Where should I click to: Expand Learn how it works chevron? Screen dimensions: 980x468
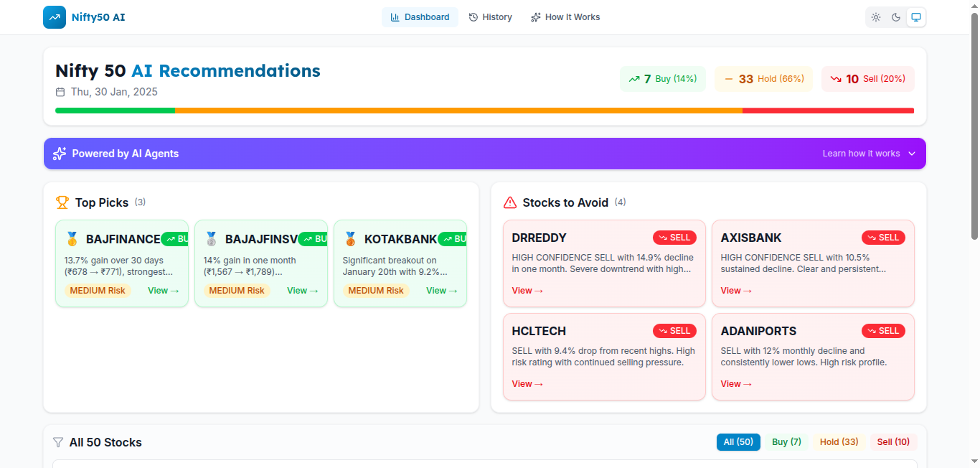pyautogui.click(x=912, y=154)
